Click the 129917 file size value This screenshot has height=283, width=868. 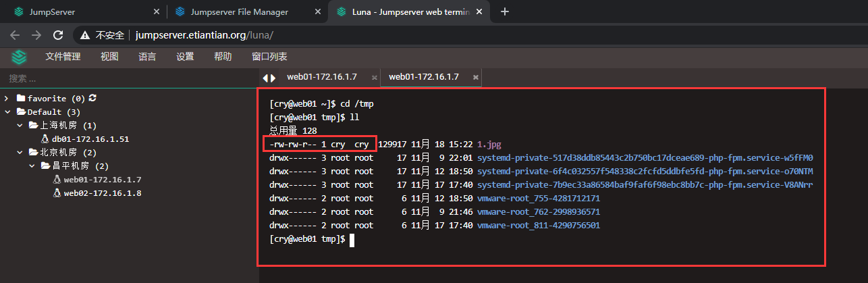(392, 144)
